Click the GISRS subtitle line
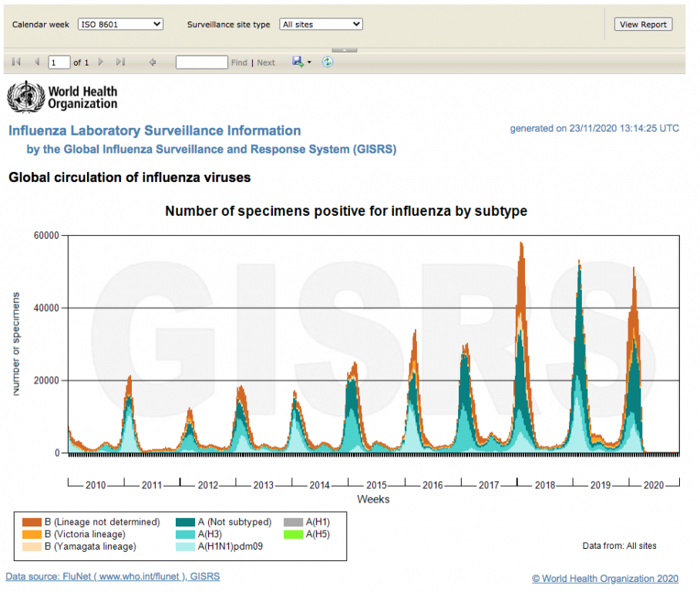Screen dimensions: 700x592 [x=211, y=149]
